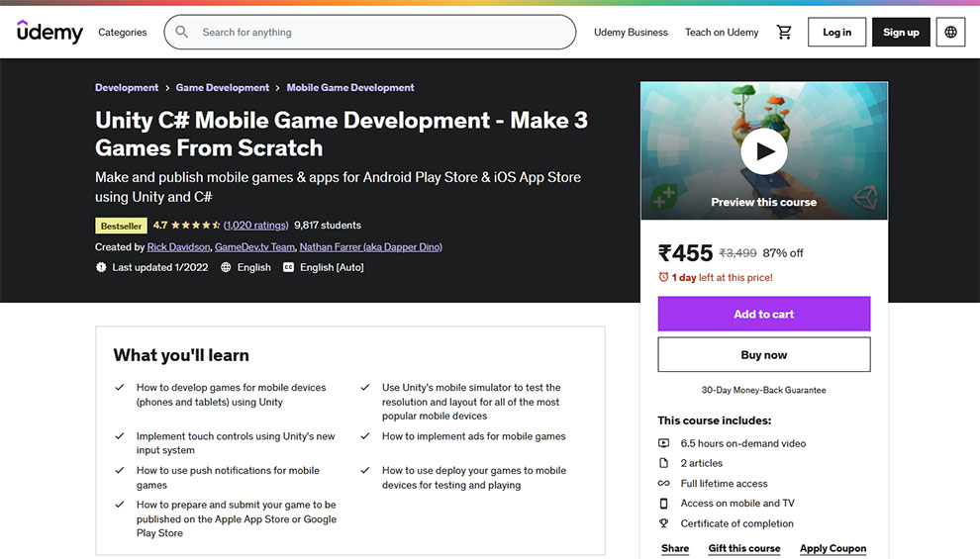Screen dimensions: 980x559
Task: Click Apply Coupon link
Action: 833,548
